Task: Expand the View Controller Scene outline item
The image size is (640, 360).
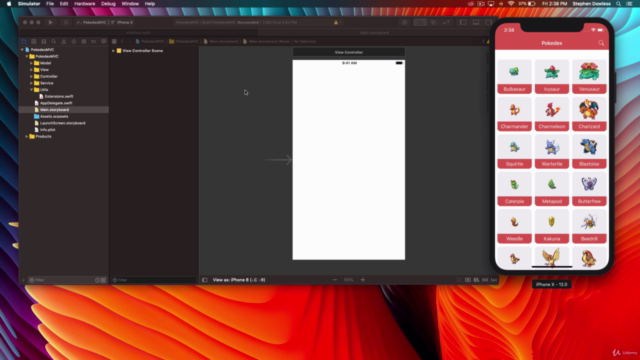Action: click(x=113, y=51)
